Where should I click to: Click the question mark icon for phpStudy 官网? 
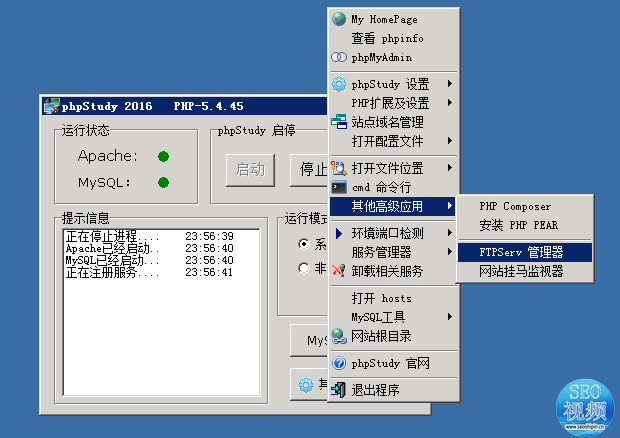pos(339,363)
